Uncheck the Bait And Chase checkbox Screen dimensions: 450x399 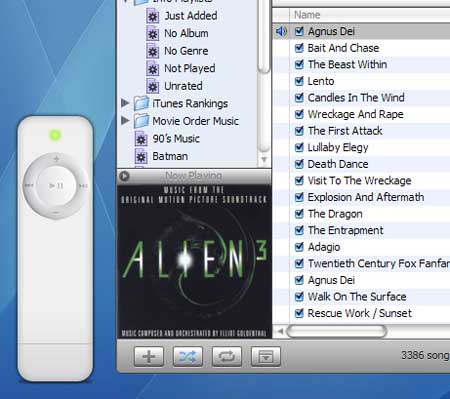click(x=299, y=48)
